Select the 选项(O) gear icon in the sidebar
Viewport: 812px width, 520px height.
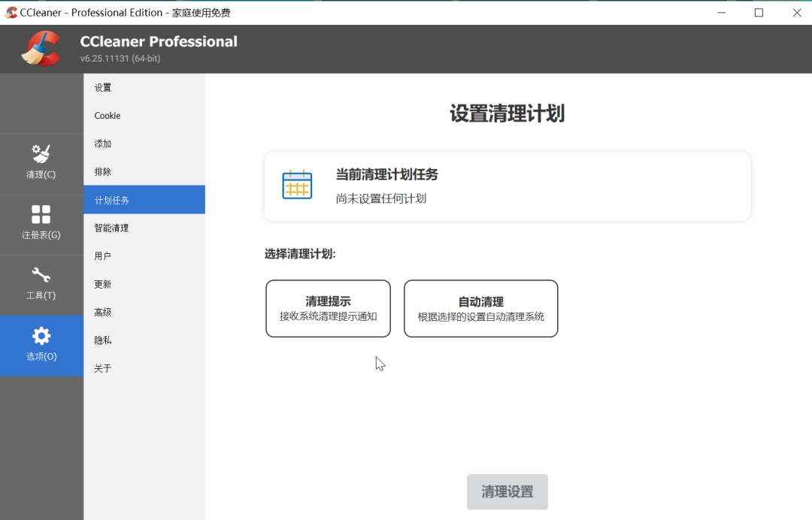click(x=41, y=346)
